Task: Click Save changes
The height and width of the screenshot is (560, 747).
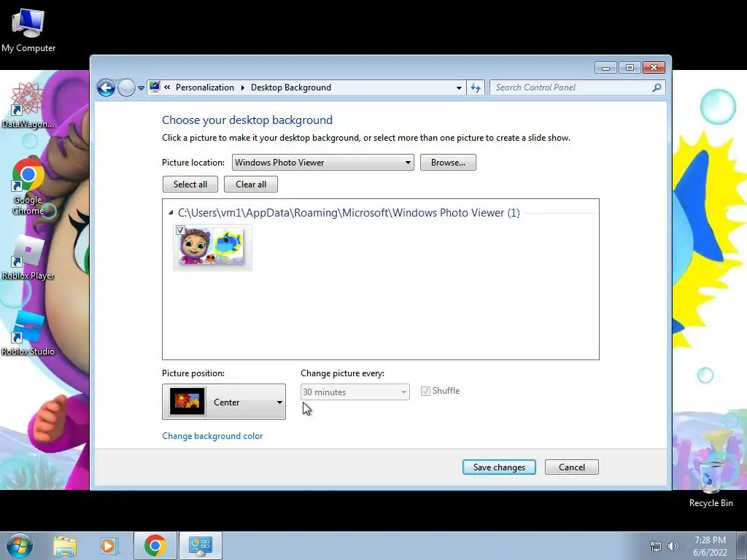Action: click(499, 467)
